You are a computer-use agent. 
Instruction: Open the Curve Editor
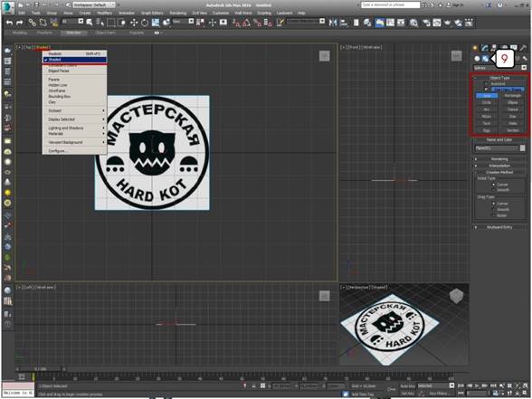click(391, 23)
